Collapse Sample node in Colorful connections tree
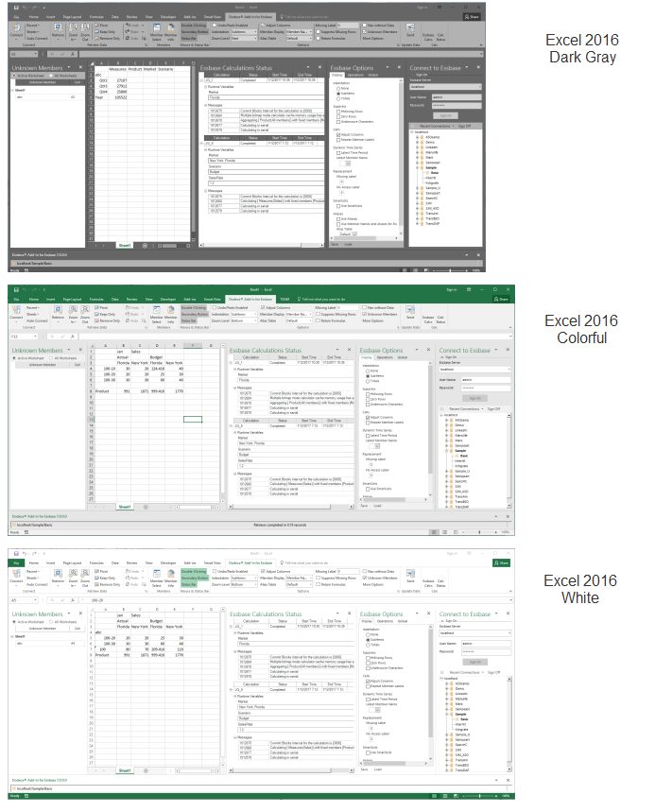655x812 pixels. coord(447,451)
